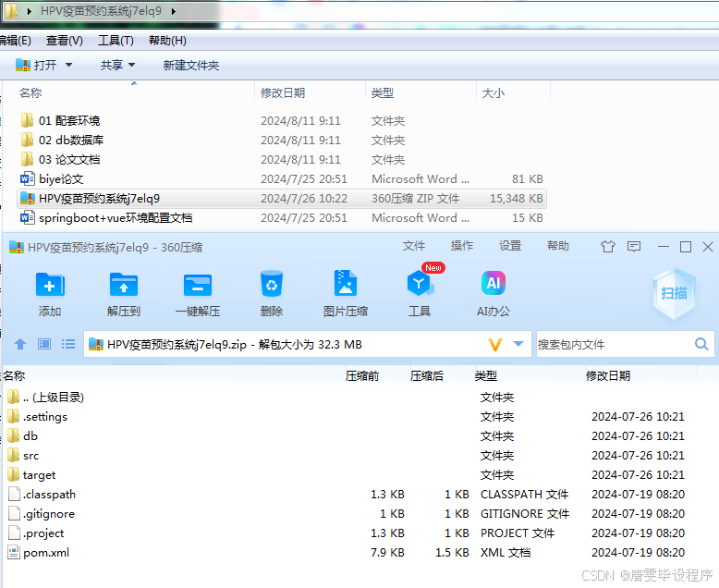The width and height of the screenshot is (719, 588).
Task: Open the 帮助(H) menu in Explorer
Action: [167, 41]
